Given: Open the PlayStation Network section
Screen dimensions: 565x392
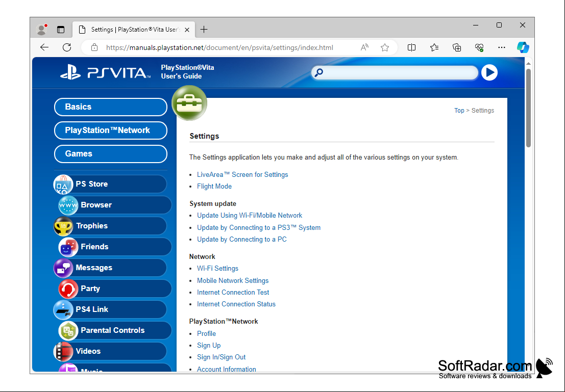Looking at the screenshot, I should point(111,130).
